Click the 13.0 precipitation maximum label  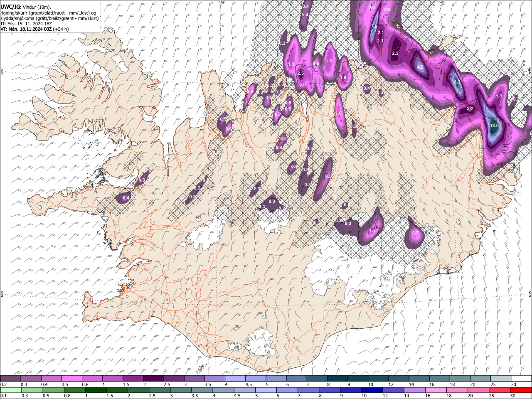point(494,126)
